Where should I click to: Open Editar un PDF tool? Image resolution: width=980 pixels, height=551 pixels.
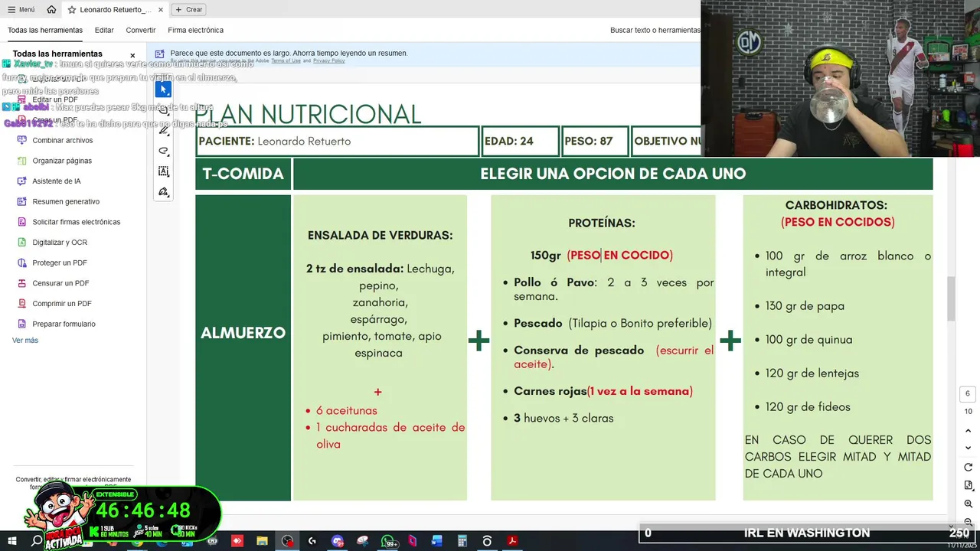(55, 99)
